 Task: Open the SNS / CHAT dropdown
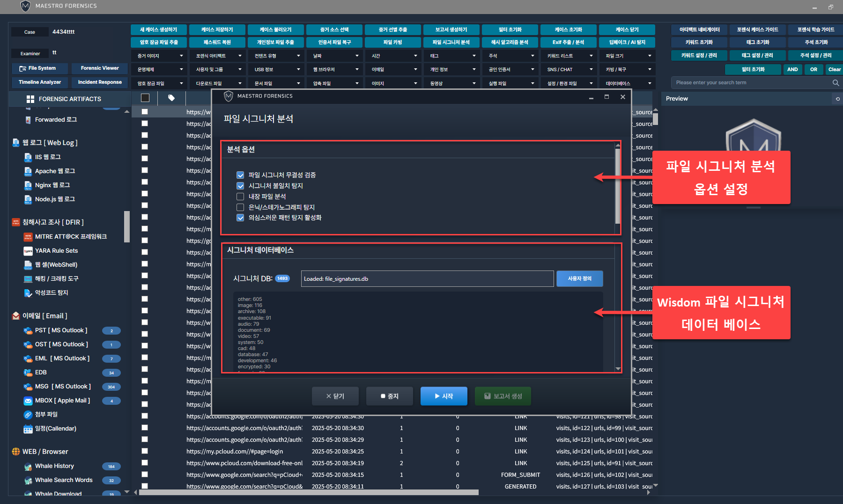tap(569, 69)
